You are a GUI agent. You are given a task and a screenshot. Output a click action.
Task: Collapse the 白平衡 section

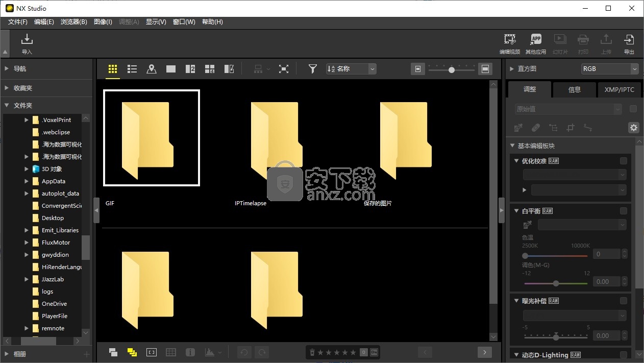click(517, 211)
